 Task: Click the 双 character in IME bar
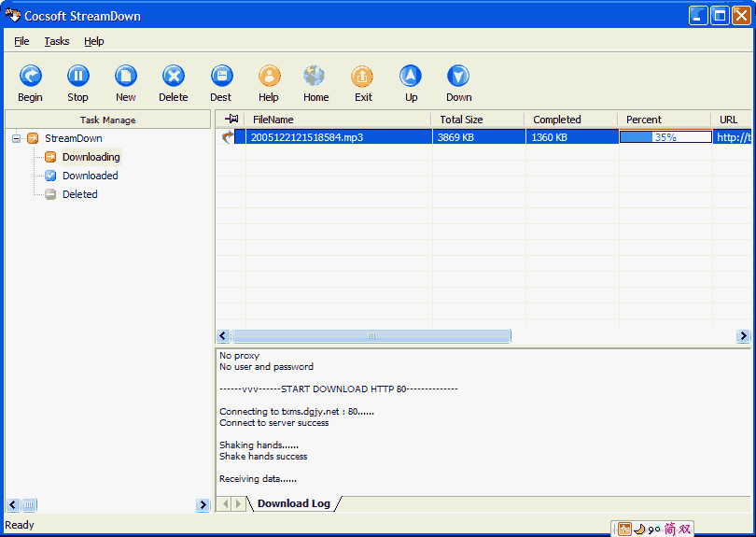685,530
